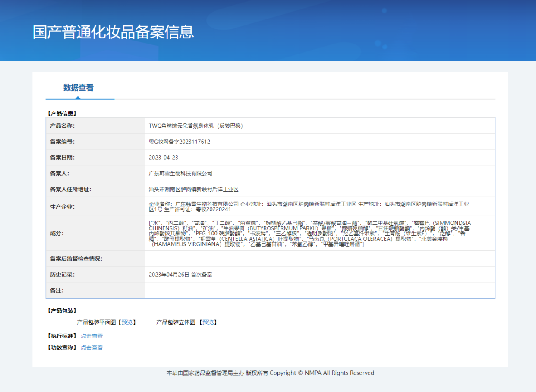Screen dimensions: 536x392
Task: Click the 备案编号 row label
Action: pos(63,142)
